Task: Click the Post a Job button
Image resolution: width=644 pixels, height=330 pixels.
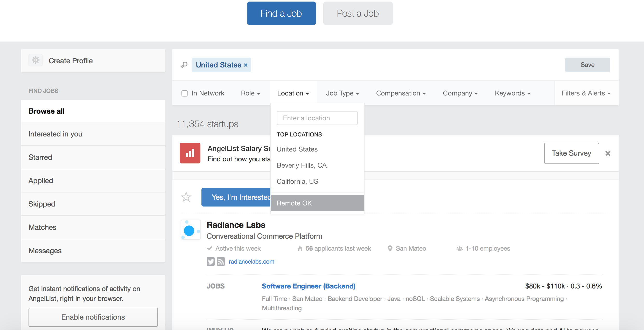Action: click(x=358, y=13)
